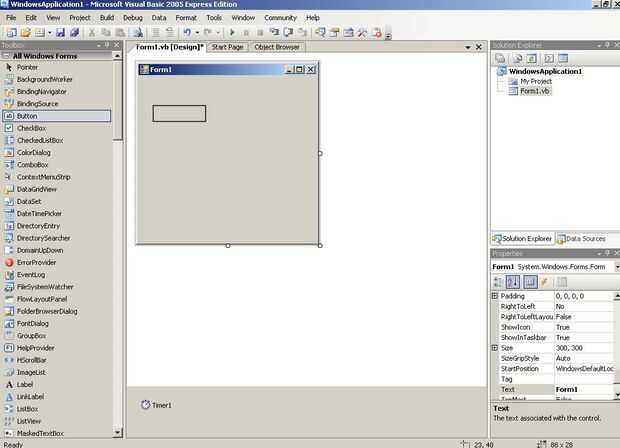Open the Toolbox window position dropdown

click(98, 45)
